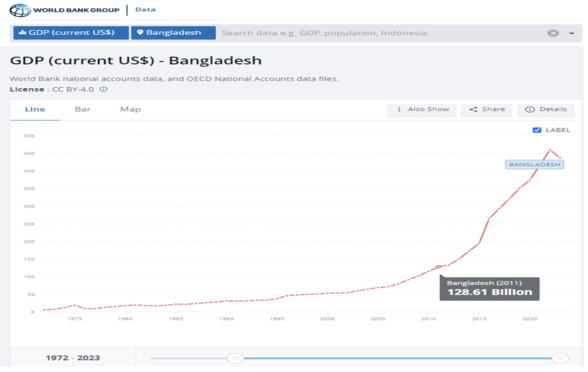Click the 500 y-axis value label
The image size is (588, 372).
28,136
